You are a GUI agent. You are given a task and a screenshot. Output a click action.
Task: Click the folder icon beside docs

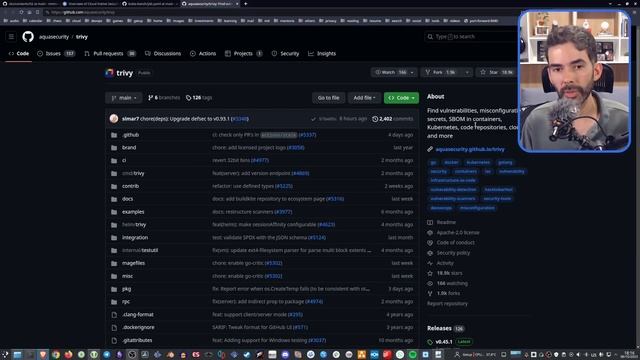coord(114,199)
